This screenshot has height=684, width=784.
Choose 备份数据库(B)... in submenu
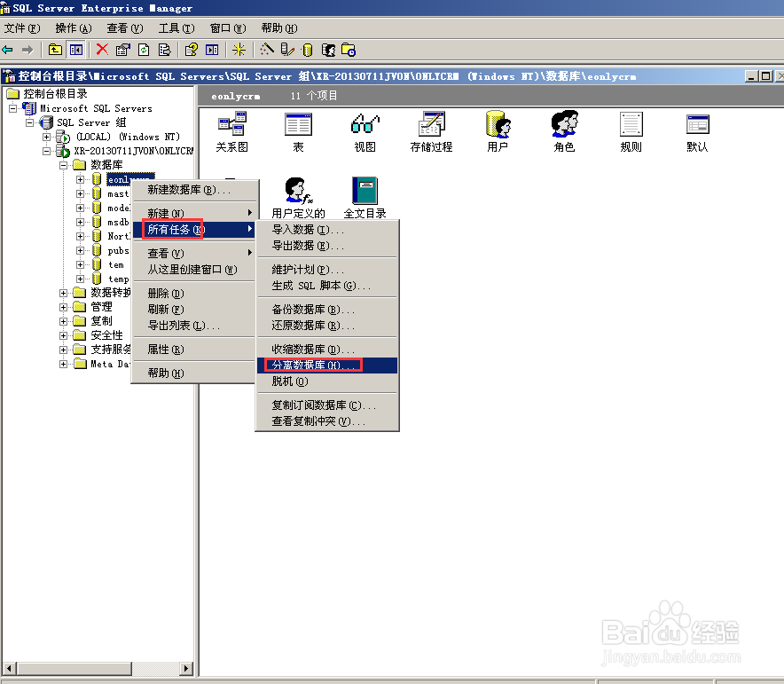(x=327, y=310)
